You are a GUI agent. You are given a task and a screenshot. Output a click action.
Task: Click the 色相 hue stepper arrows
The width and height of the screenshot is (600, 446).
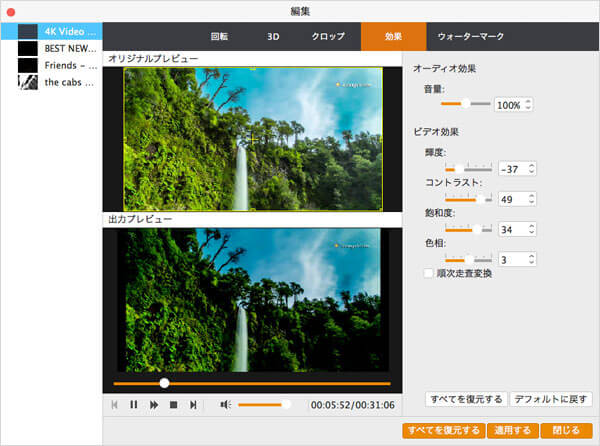531,259
